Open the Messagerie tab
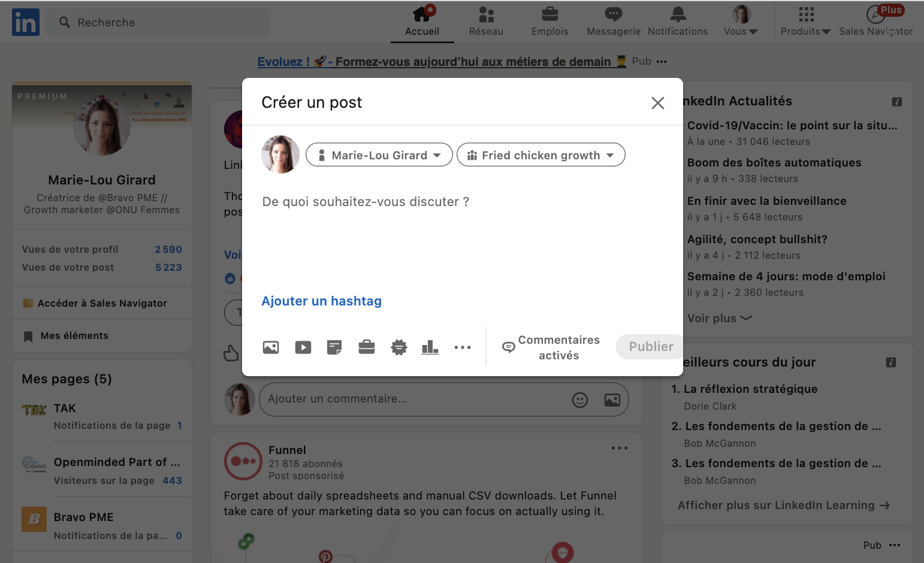This screenshot has width=924, height=563. pos(614,22)
